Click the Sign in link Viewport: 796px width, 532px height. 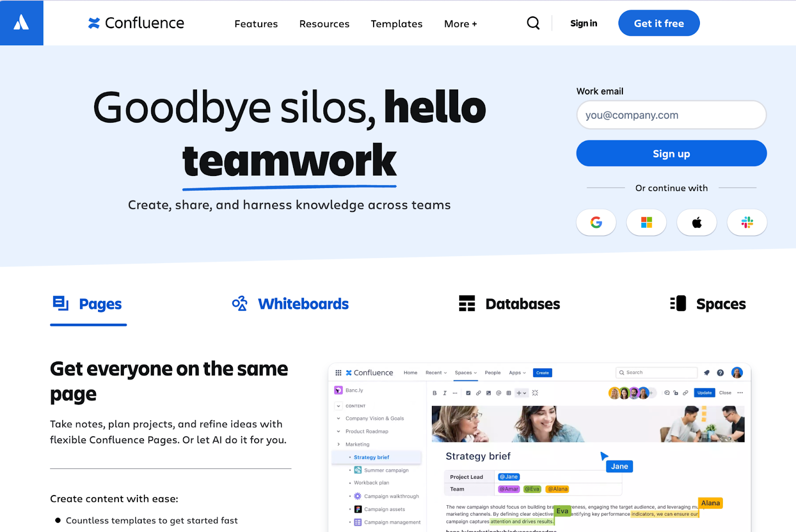click(584, 23)
